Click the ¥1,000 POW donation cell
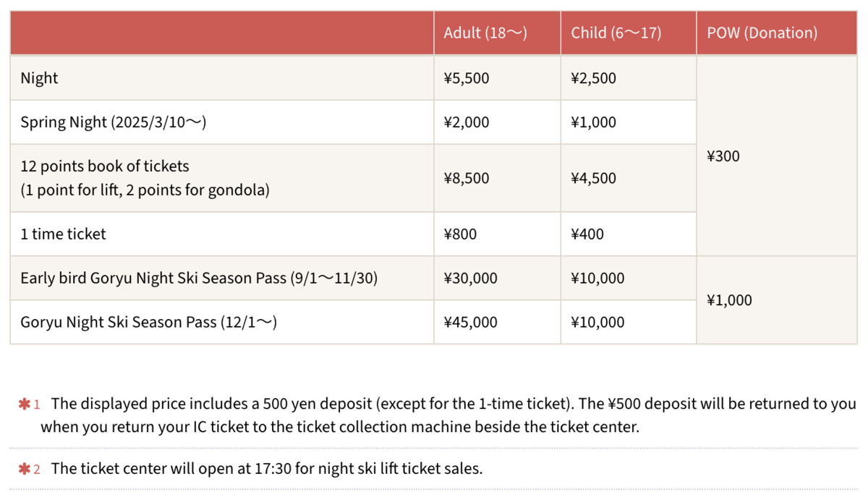The height and width of the screenshot is (500, 868). click(x=729, y=300)
